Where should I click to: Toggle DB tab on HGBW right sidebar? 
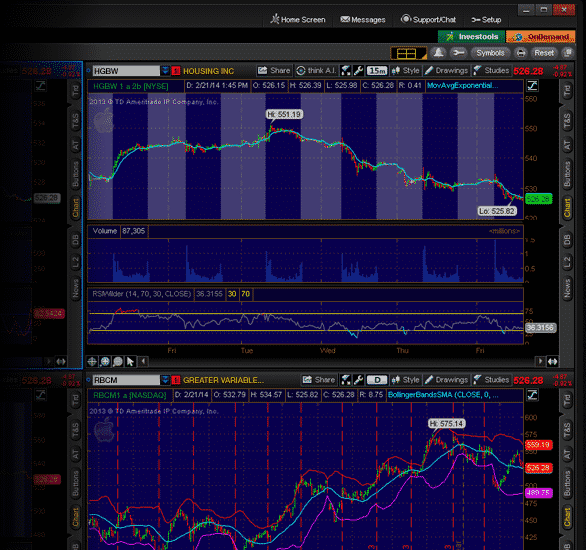tap(567, 240)
